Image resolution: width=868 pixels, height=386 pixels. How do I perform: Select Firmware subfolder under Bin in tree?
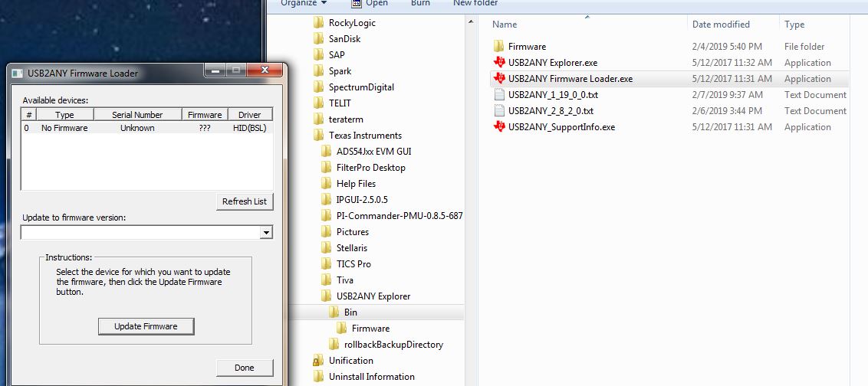click(370, 329)
